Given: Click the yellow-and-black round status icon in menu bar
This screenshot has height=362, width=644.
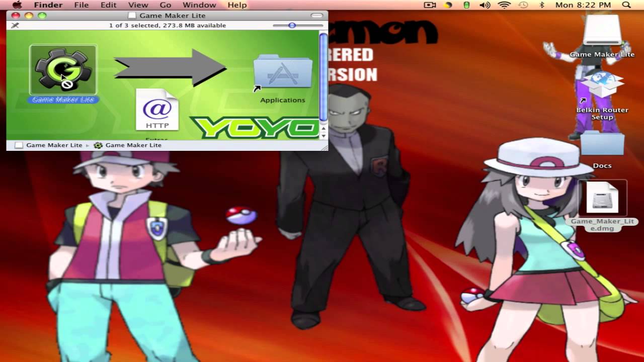Looking at the screenshot, I should 448,5.
